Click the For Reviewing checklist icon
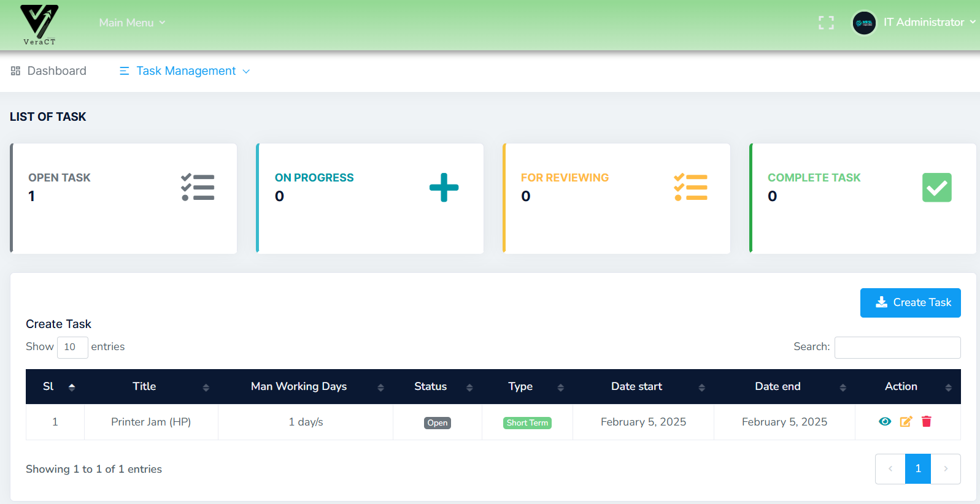980x504 pixels. point(690,188)
